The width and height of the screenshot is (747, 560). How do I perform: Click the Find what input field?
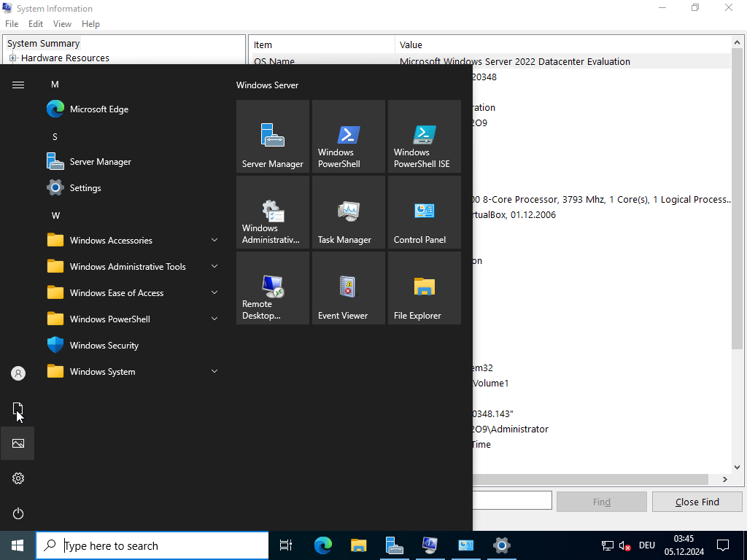click(512, 500)
